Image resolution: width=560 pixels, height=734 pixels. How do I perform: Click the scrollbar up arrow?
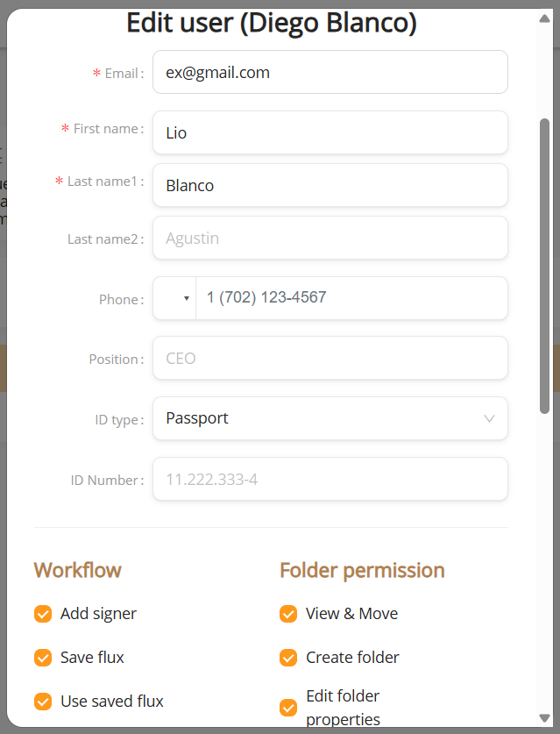(544, 18)
